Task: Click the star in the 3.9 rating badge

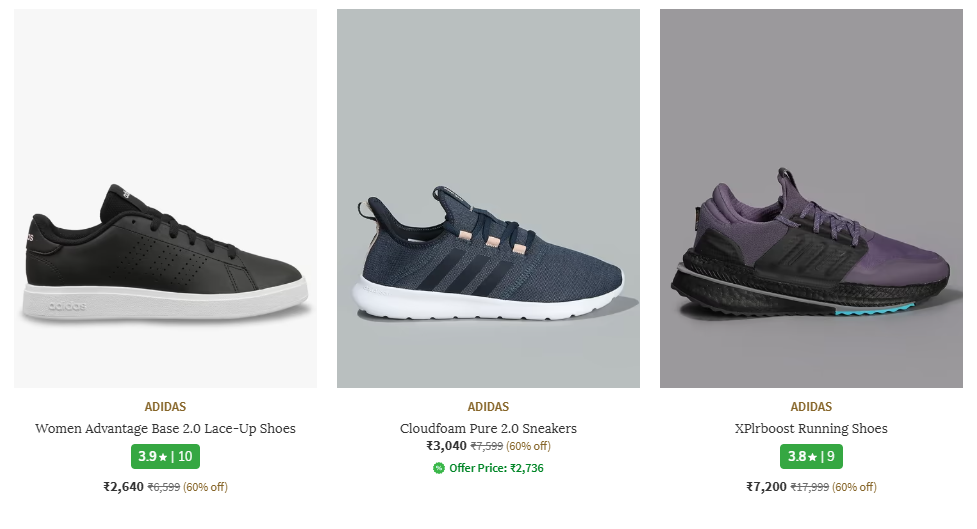Action: (x=163, y=457)
